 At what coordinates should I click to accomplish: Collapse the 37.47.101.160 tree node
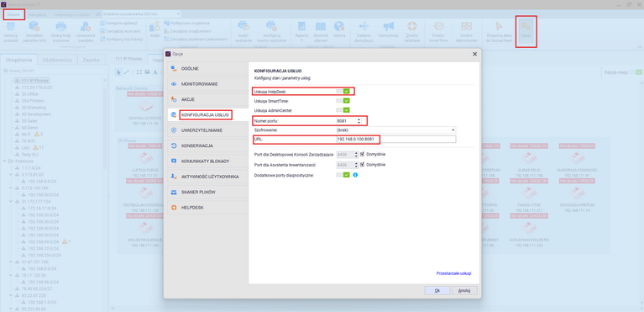tap(11, 262)
